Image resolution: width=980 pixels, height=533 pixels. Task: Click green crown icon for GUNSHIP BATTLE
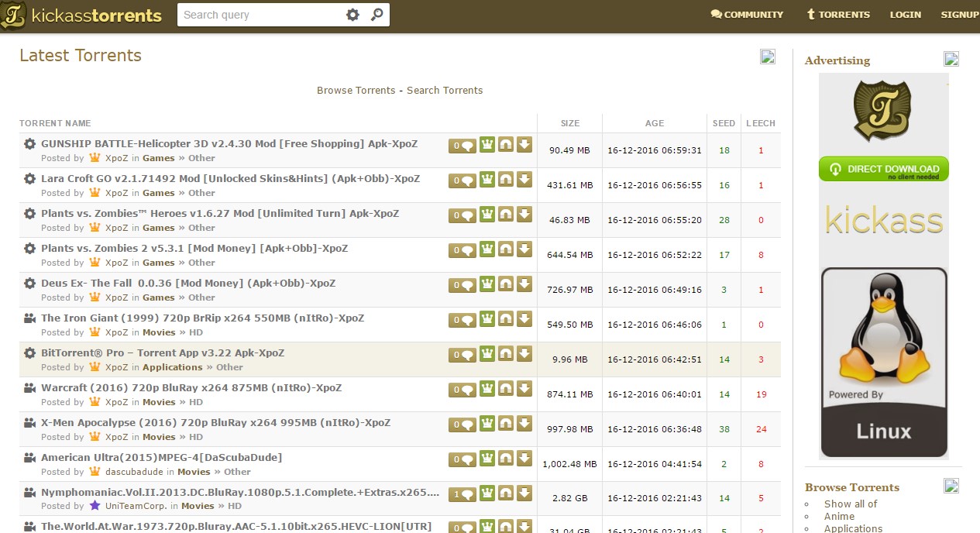point(487,144)
